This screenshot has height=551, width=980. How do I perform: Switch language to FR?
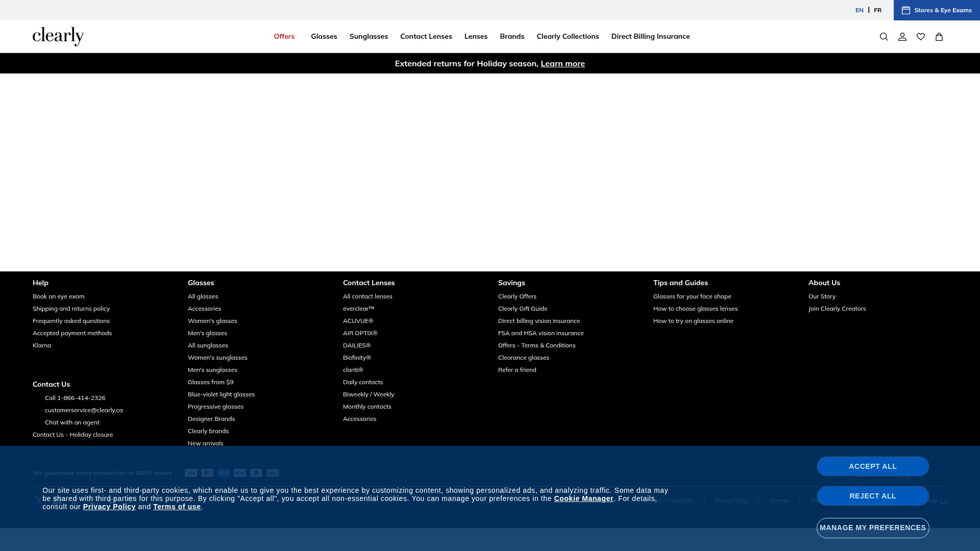[x=877, y=10]
